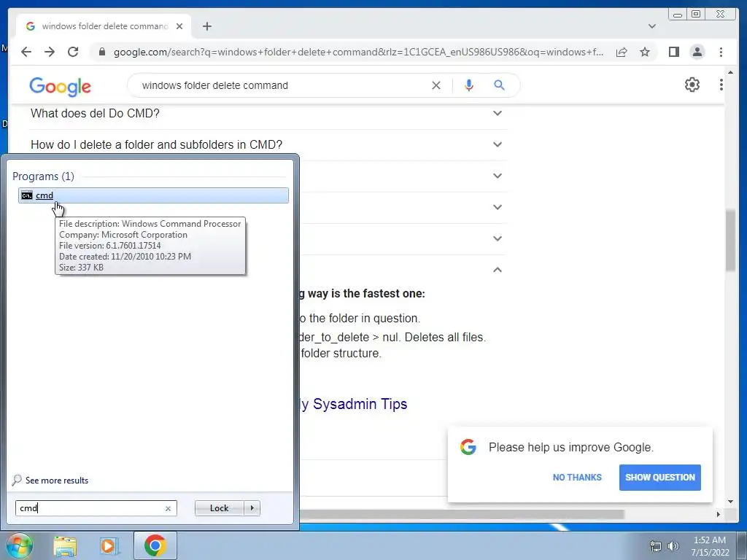Click the Lock button in Start menu

[219, 508]
